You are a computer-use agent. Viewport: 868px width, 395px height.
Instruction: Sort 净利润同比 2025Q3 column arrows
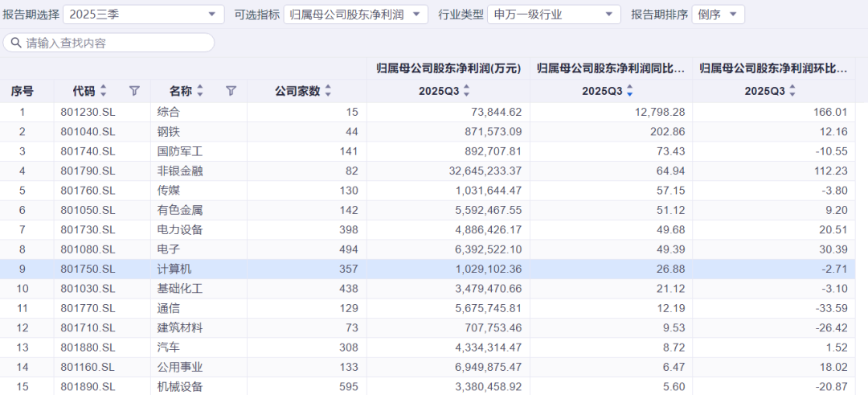coord(629,92)
